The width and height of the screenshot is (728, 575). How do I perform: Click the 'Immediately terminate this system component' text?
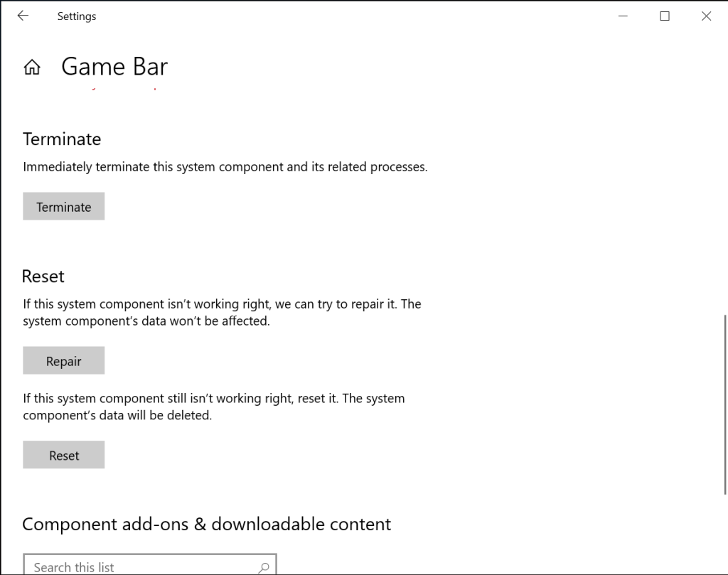(x=225, y=166)
